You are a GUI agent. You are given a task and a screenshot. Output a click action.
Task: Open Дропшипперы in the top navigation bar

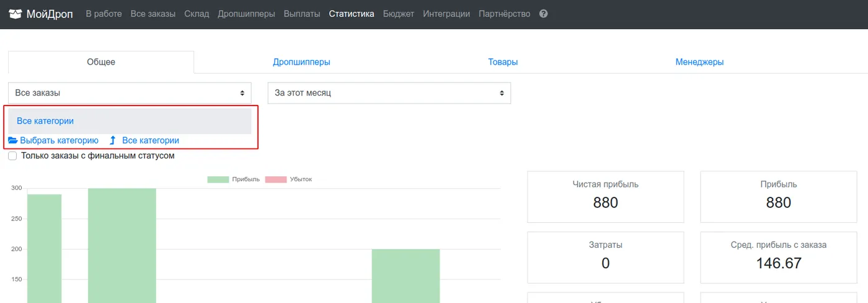click(x=246, y=14)
